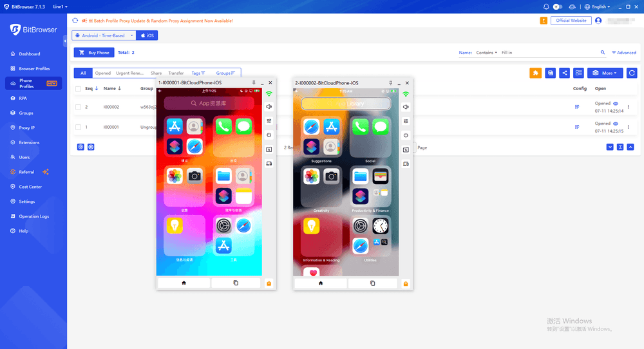Viewport: 644px width, 349px height.
Task: Click the orange puzzle extension button
Action: (x=535, y=73)
